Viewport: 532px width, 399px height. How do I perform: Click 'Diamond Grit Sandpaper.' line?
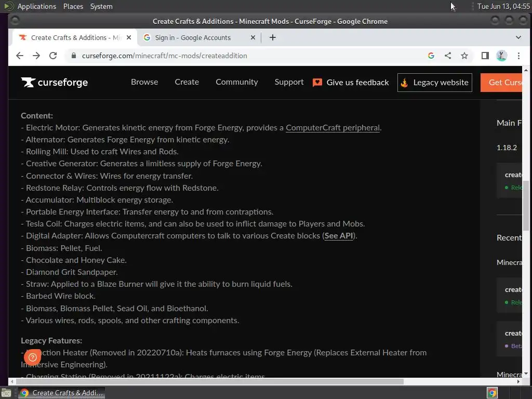pos(69,272)
